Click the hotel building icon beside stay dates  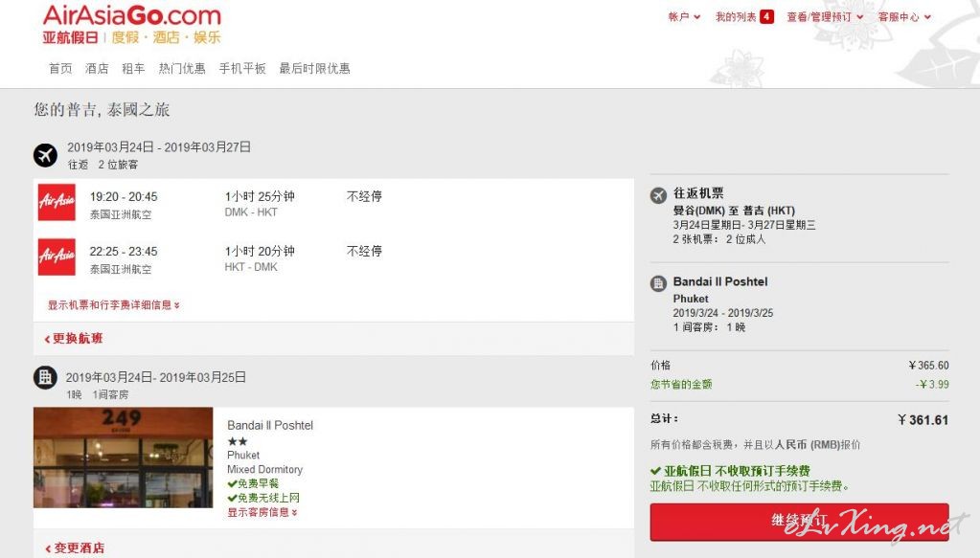pos(45,378)
